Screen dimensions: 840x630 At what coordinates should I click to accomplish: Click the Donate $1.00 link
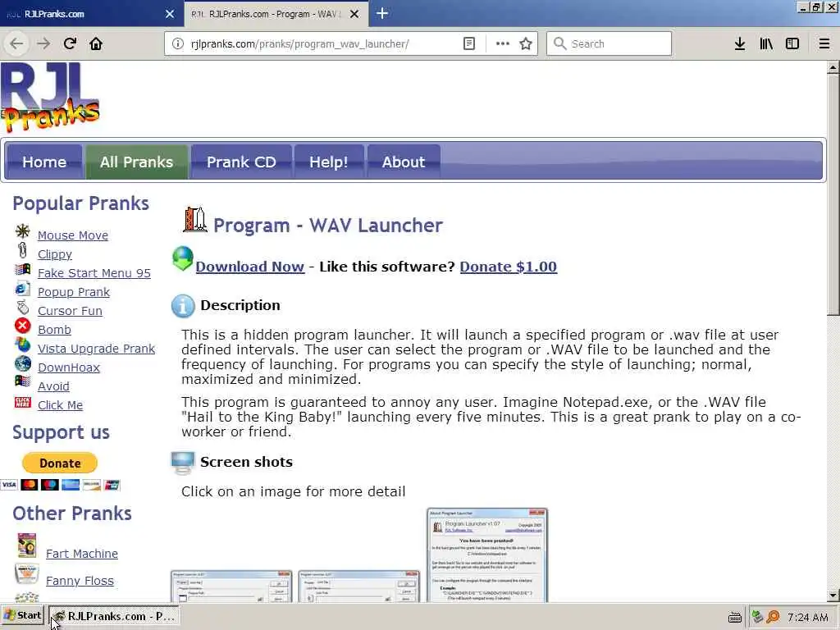[509, 267]
